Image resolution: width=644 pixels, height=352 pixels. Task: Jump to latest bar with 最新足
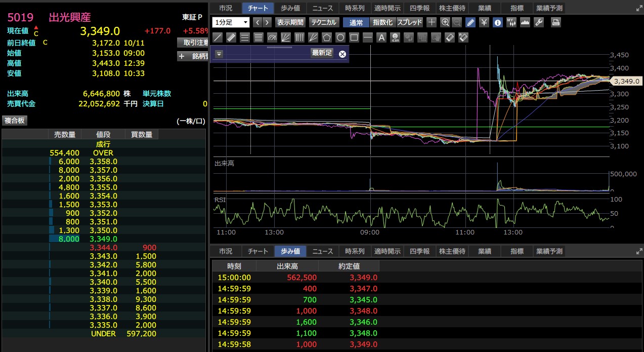click(322, 53)
